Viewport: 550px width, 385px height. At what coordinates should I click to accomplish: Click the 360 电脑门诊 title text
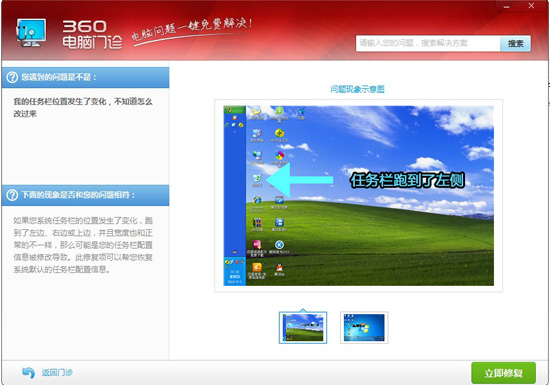[x=93, y=34]
